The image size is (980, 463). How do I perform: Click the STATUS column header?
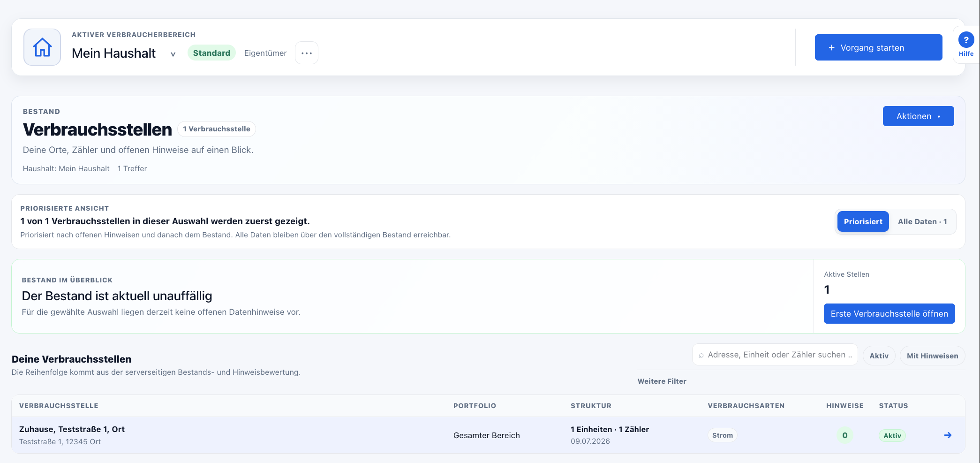893,406
